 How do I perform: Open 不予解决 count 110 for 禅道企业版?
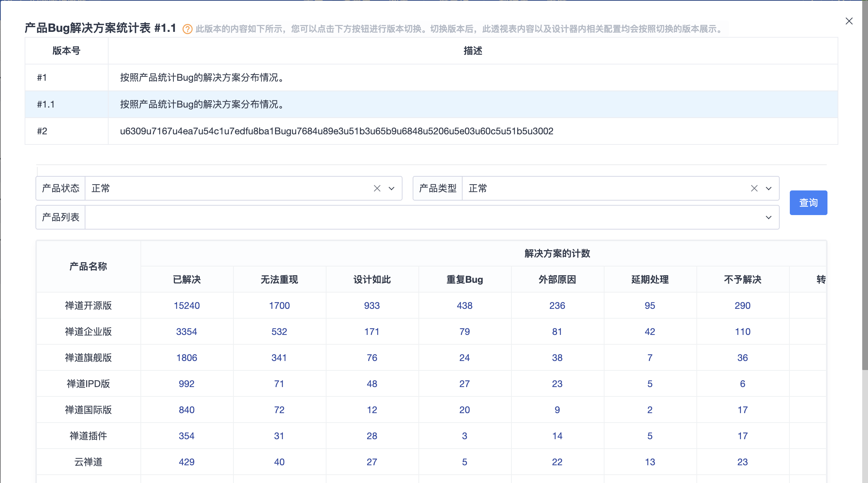[743, 332]
